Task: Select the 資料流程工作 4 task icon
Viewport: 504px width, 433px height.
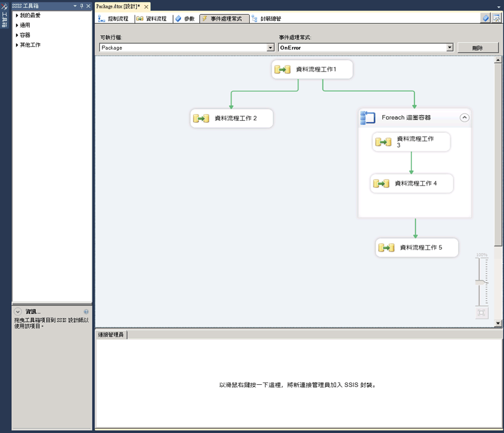Action: click(x=381, y=183)
